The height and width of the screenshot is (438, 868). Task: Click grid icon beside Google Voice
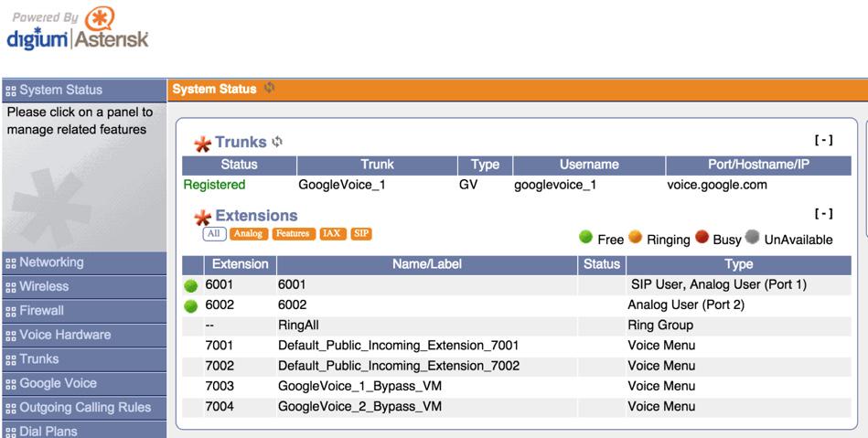tap(10, 385)
